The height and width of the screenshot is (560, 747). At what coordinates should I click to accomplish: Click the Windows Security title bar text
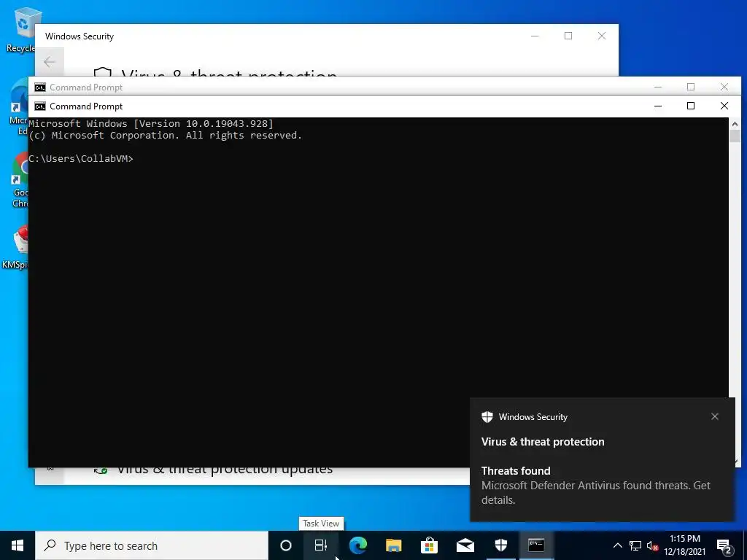coord(80,36)
